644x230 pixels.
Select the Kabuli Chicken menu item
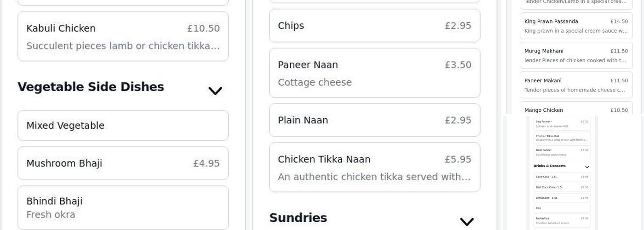tap(123, 36)
